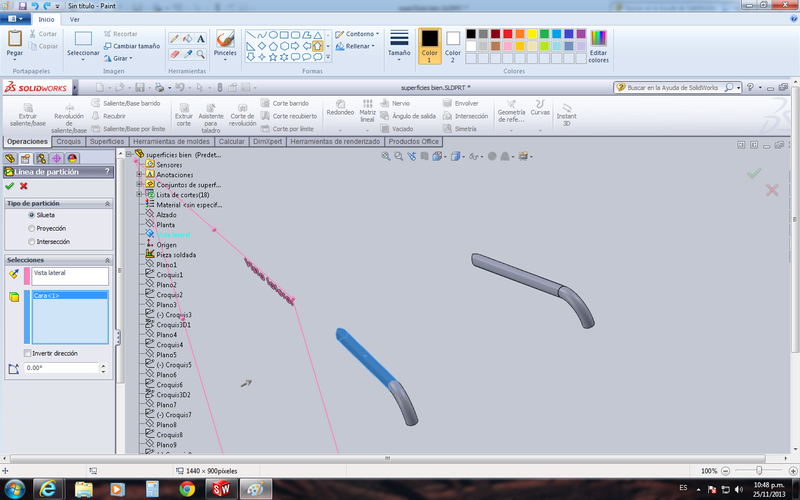Click the draft angle 0.00° input field
Screen dimensions: 800x500
pos(61,368)
